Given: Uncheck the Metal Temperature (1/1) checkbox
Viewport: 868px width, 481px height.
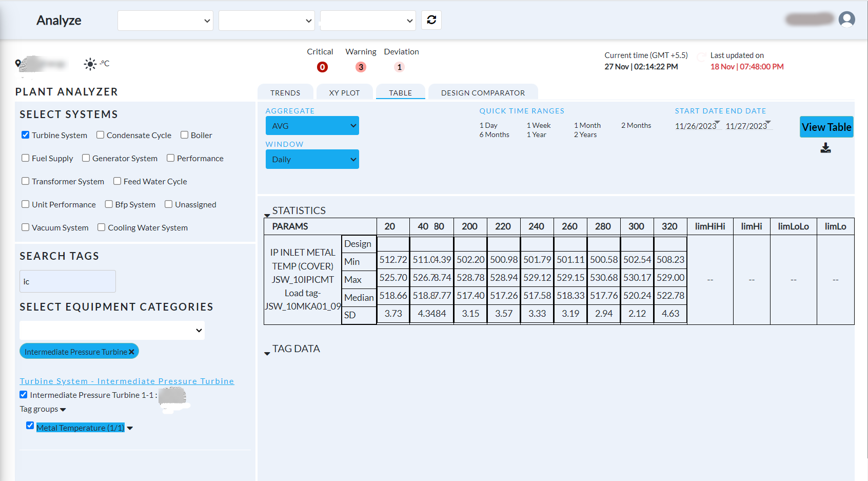Looking at the screenshot, I should point(30,425).
